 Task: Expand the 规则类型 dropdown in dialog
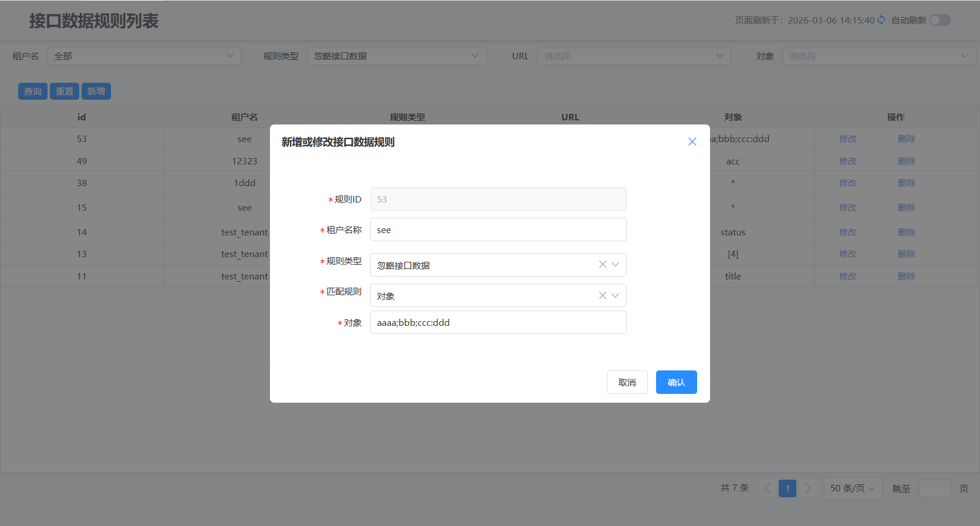(x=615, y=265)
